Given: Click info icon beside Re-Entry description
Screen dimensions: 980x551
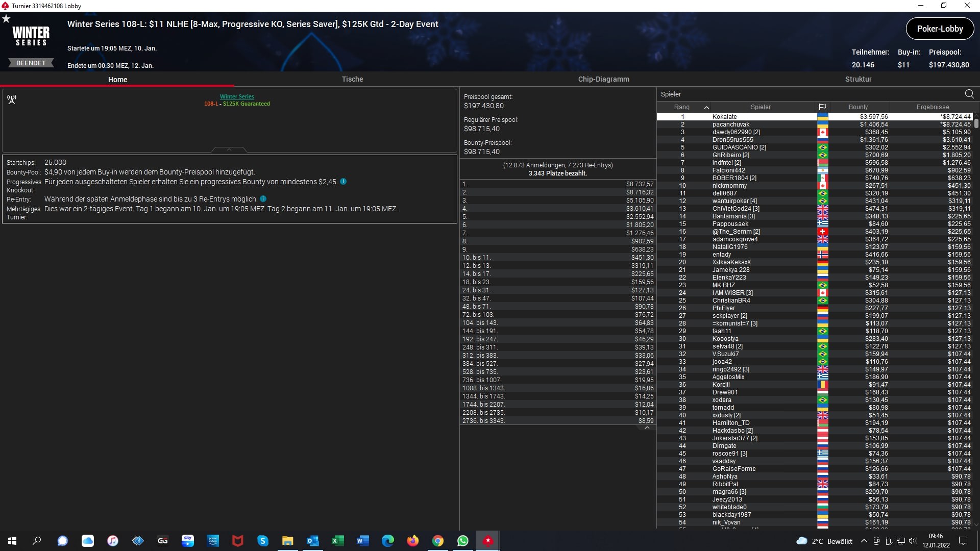Looking at the screenshot, I should [x=263, y=199].
